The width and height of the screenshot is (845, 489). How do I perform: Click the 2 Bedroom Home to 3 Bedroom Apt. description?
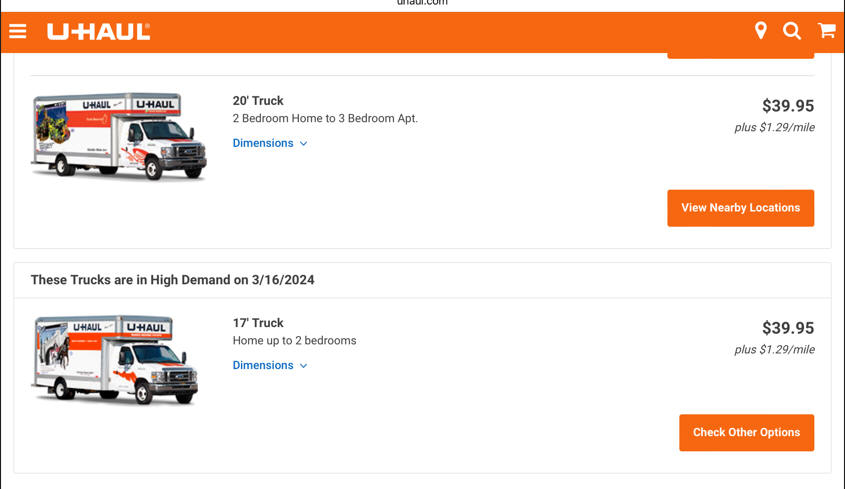[x=325, y=118]
